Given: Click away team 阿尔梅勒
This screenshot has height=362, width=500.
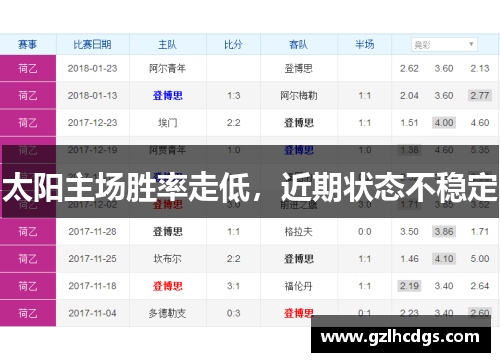Looking at the screenshot, I should [x=298, y=96].
